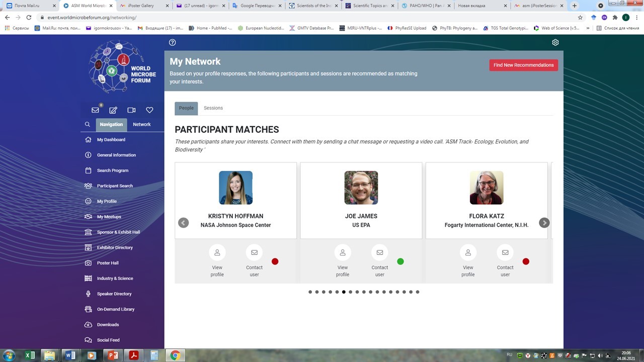Open the help question mark icon
The image size is (644, 362).
pyautogui.click(x=173, y=42)
